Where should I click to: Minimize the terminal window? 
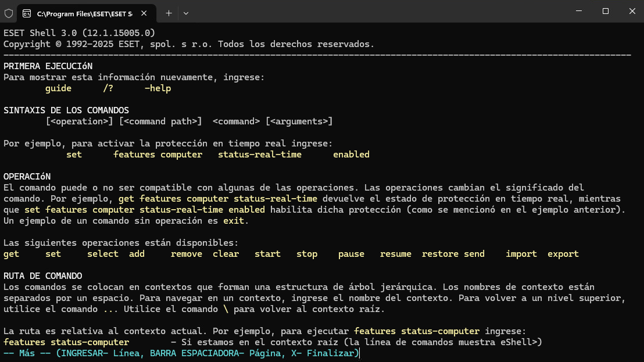click(578, 11)
